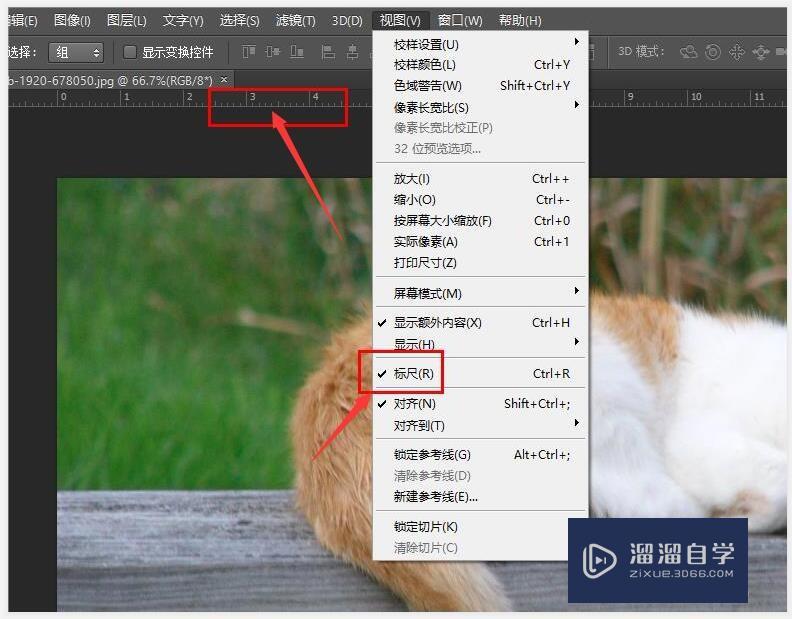Choose 打印尺寸(Z) menu item
Image resolution: width=792 pixels, height=619 pixels.
480,263
